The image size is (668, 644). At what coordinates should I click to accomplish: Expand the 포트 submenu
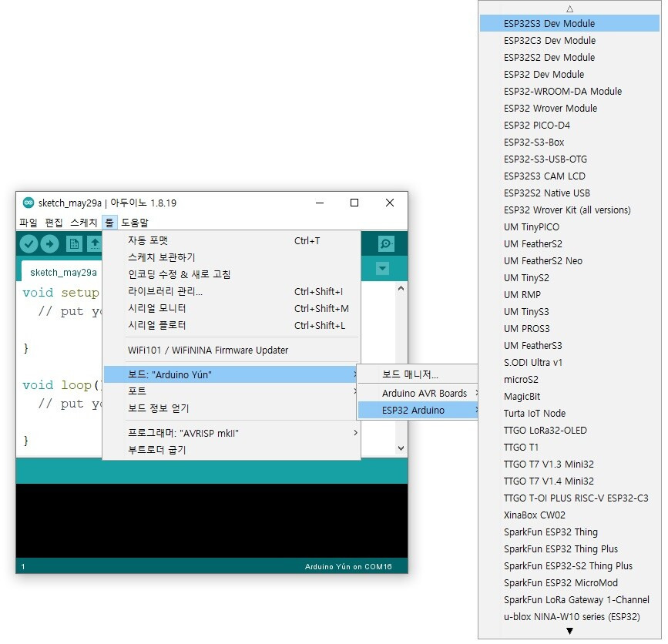(230, 391)
